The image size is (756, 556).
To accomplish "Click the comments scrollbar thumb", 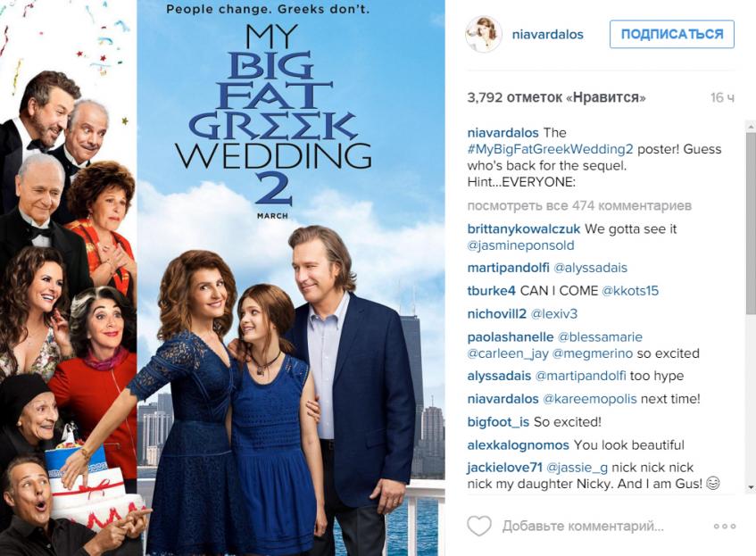I will click(751, 222).
